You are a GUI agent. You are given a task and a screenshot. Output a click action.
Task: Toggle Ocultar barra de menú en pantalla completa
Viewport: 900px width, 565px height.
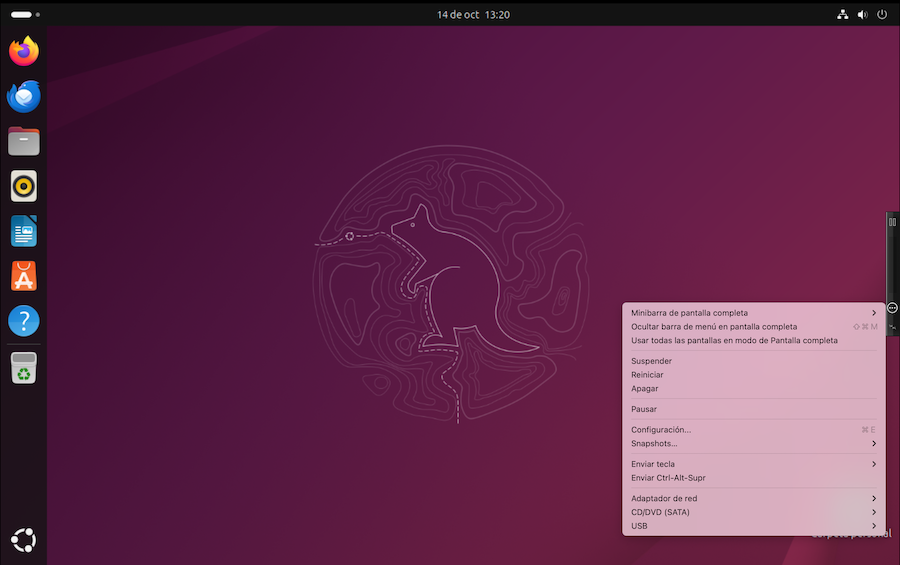coord(714,327)
